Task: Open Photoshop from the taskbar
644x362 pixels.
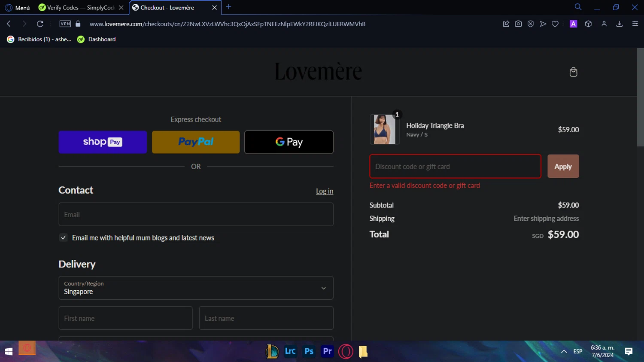Action: tap(309, 351)
